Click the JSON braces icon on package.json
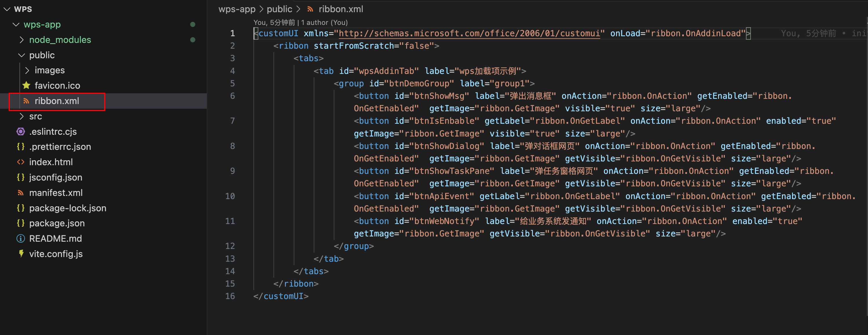Viewport: 868px width, 335px height. click(x=21, y=223)
